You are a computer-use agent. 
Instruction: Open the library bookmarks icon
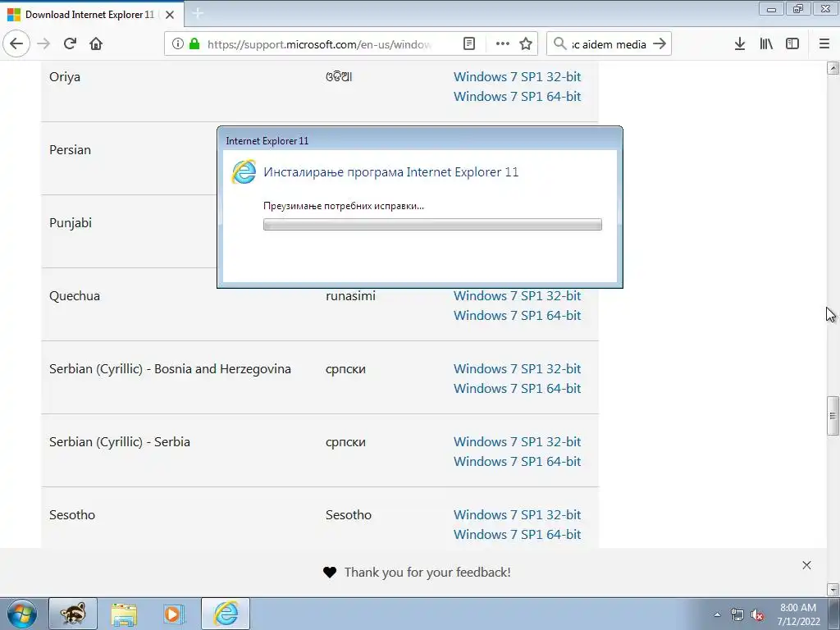[x=766, y=43]
